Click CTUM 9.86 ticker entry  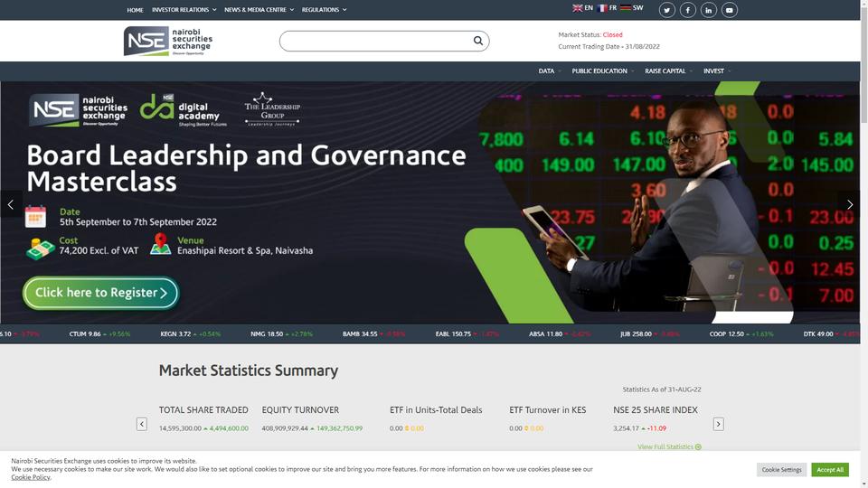point(99,333)
